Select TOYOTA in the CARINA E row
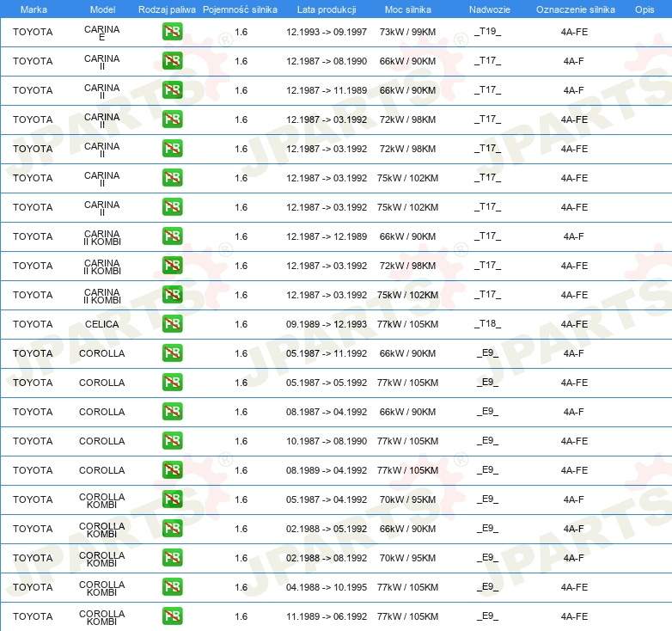This screenshot has height=631, width=672. coord(33,32)
